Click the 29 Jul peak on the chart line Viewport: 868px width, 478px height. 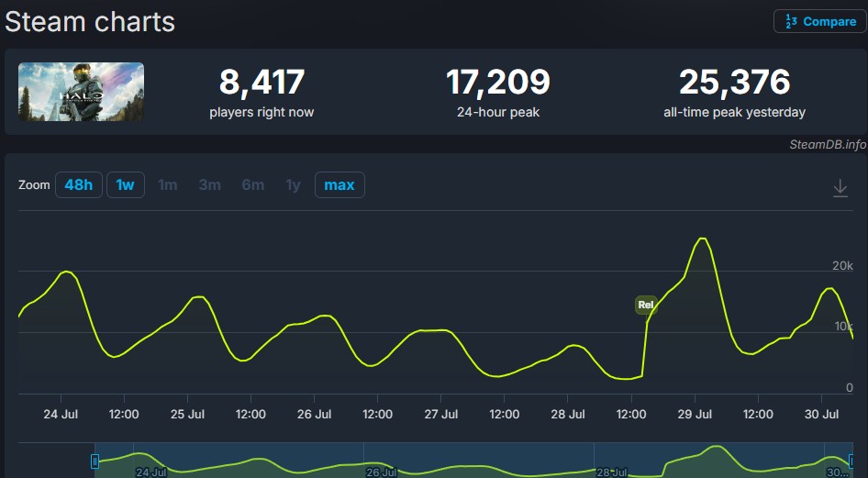[702, 239]
